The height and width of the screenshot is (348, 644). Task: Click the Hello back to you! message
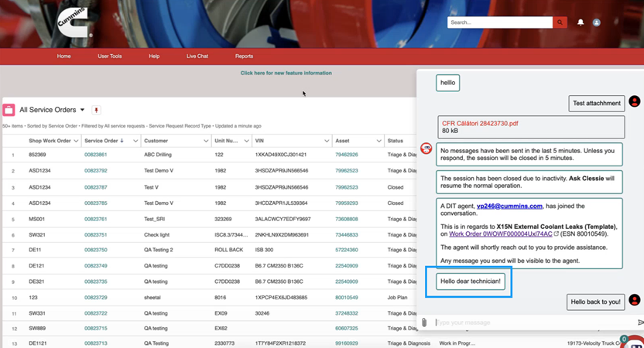[x=595, y=302]
